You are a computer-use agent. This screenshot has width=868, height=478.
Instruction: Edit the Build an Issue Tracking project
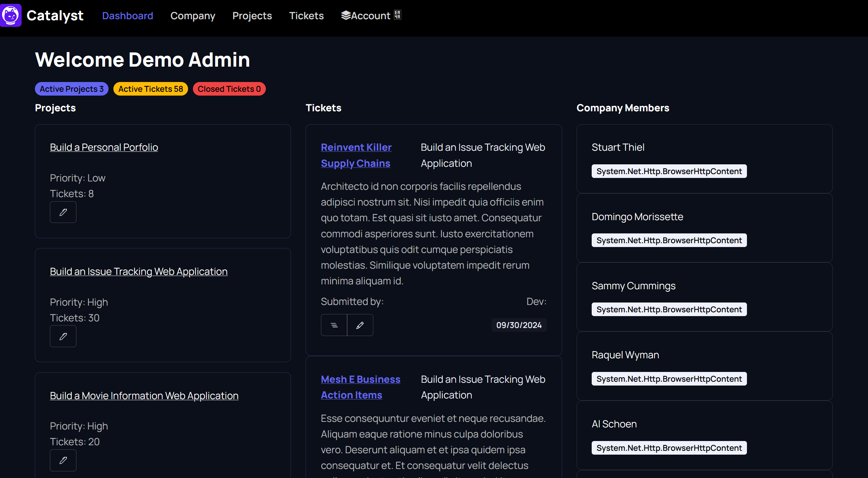tap(63, 336)
